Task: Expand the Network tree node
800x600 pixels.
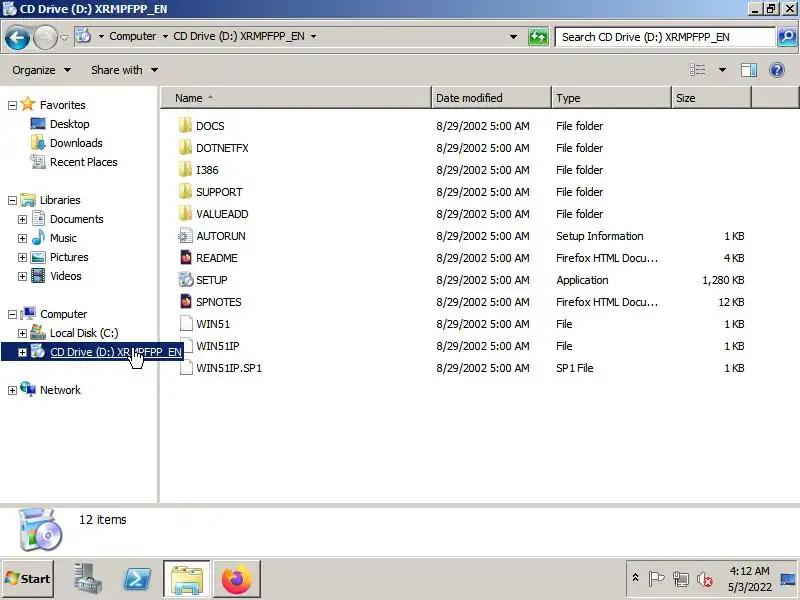Action: tap(12, 391)
